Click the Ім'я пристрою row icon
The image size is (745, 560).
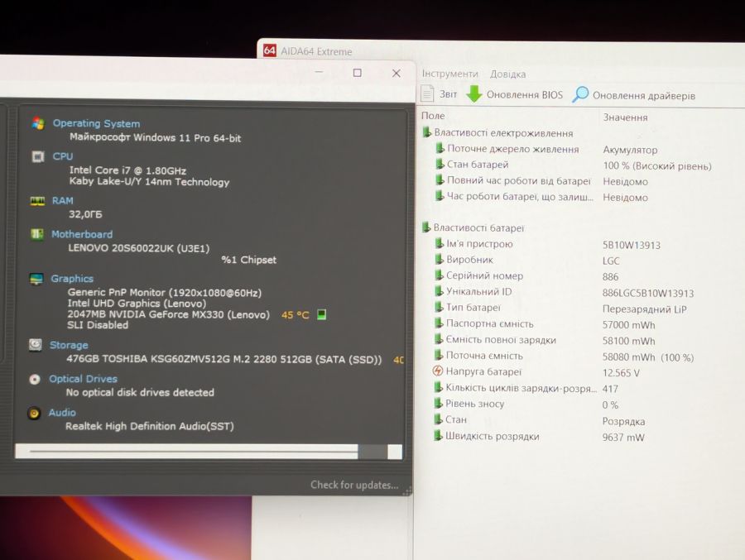[440, 243]
